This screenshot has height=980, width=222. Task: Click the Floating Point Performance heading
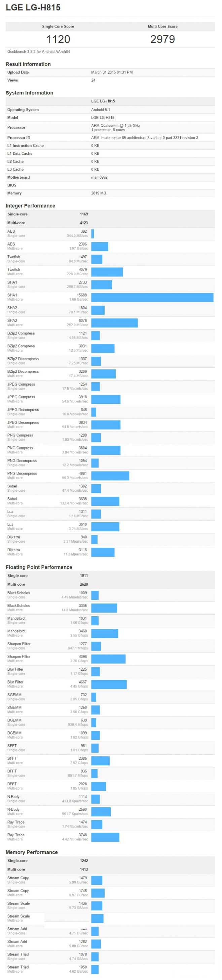(39, 567)
